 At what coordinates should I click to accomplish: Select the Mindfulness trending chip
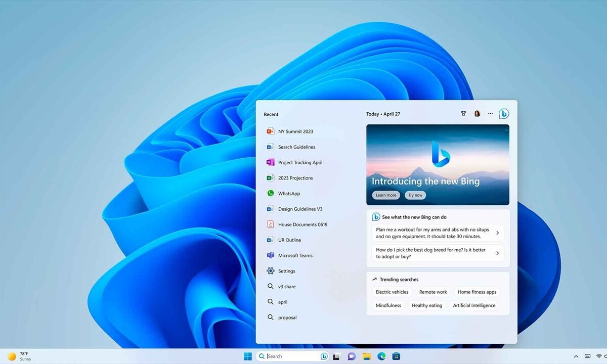pyautogui.click(x=388, y=305)
